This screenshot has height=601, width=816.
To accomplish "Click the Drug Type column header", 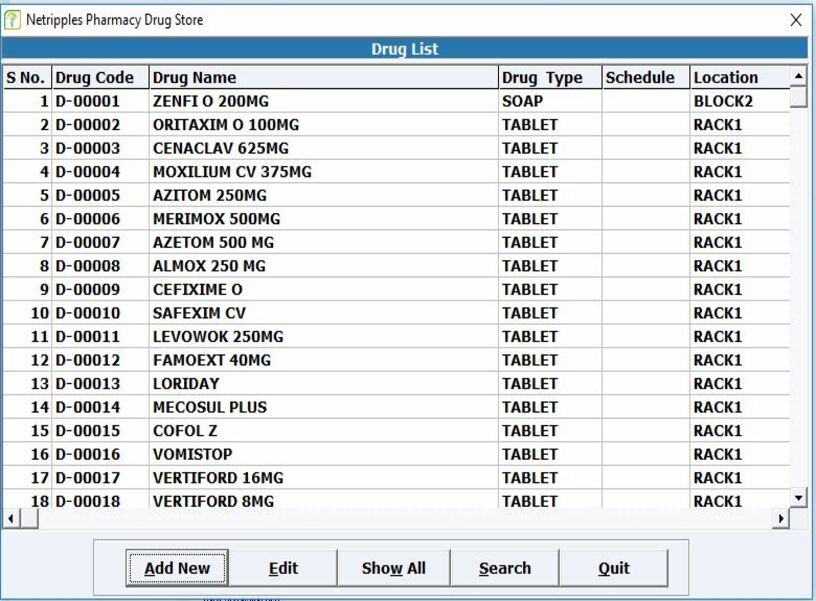I will click(x=550, y=78).
